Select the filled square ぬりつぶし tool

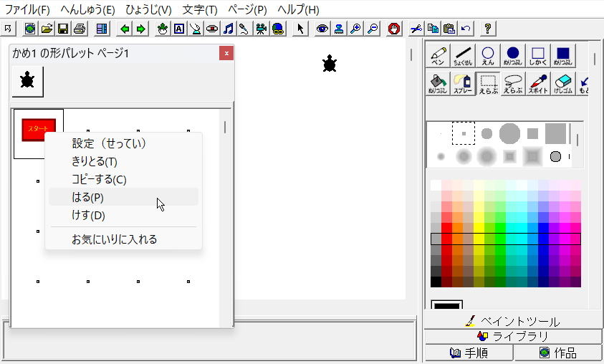point(562,56)
